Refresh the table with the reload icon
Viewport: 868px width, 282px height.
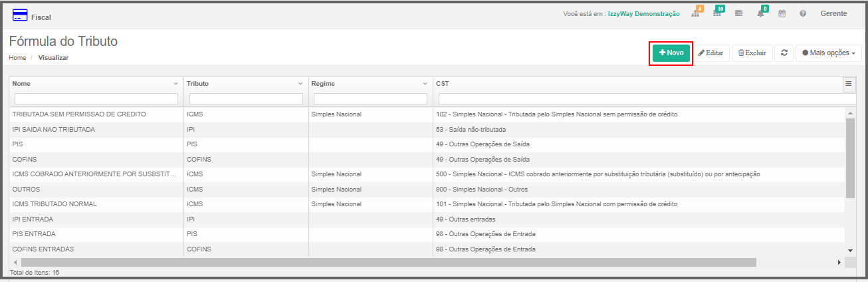point(784,53)
